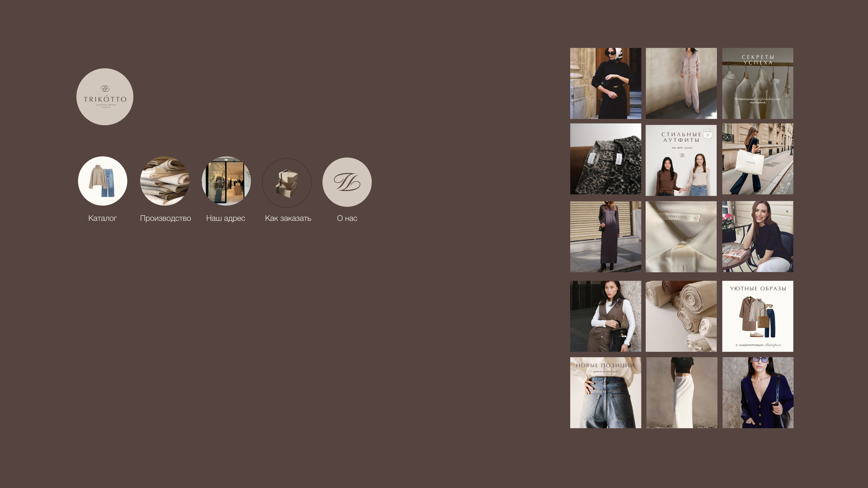
Task: Open the Как заказать boxes highlight
Action: [x=287, y=182]
